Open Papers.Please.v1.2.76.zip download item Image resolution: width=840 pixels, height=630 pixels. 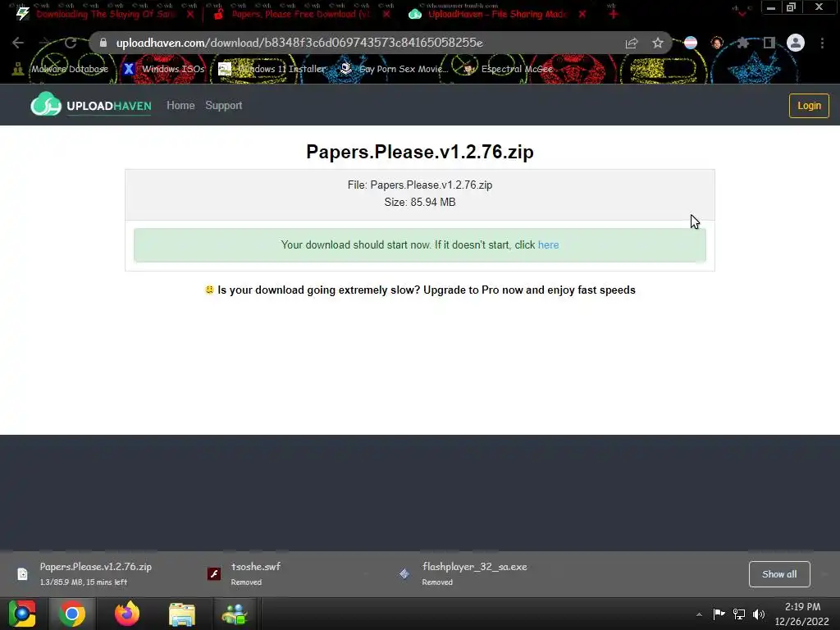click(x=95, y=573)
